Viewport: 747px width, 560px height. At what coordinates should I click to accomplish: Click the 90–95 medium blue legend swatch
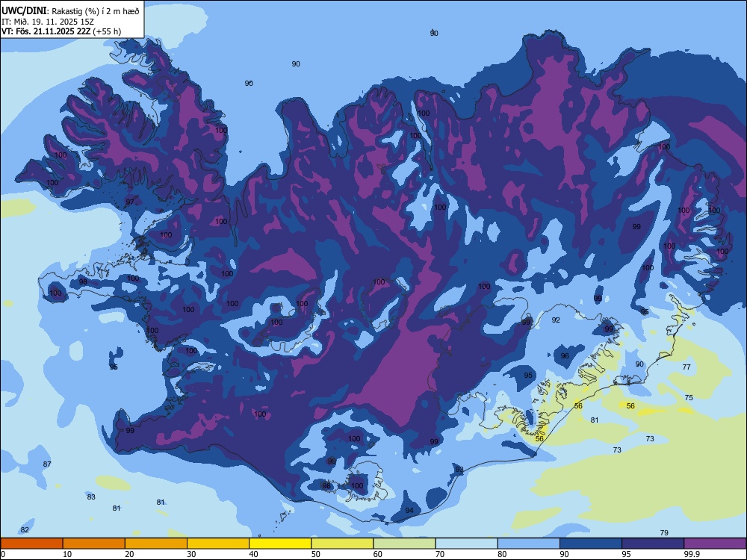click(x=591, y=544)
